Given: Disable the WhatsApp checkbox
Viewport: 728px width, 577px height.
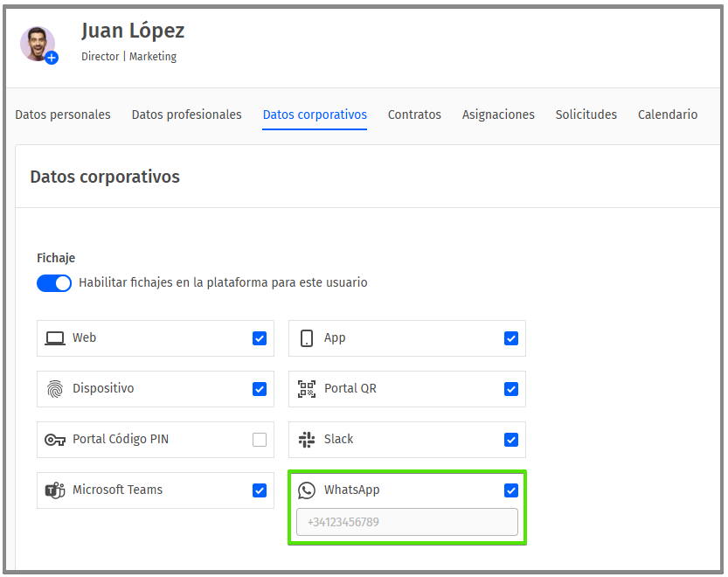Looking at the screenshot, I should click(x=511, y=490).
